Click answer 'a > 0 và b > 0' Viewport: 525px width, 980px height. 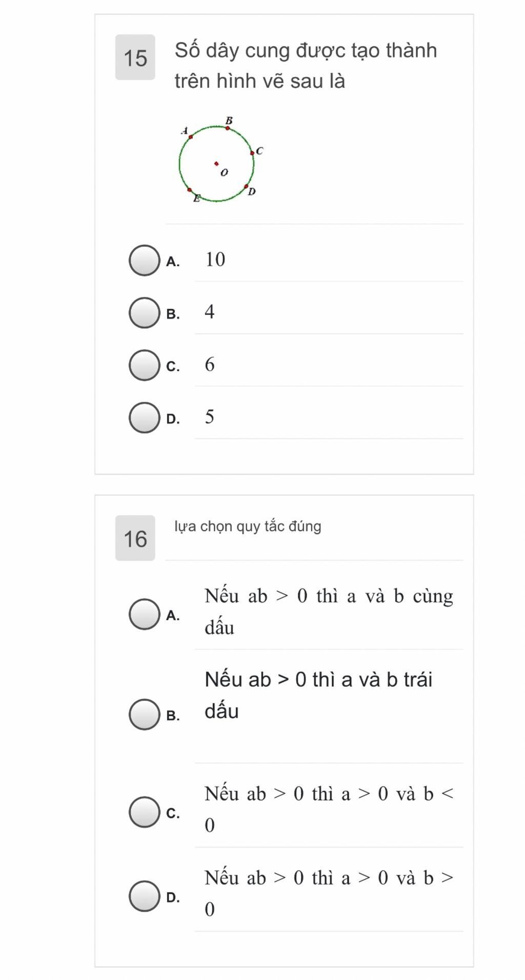[x=329, y=893]
